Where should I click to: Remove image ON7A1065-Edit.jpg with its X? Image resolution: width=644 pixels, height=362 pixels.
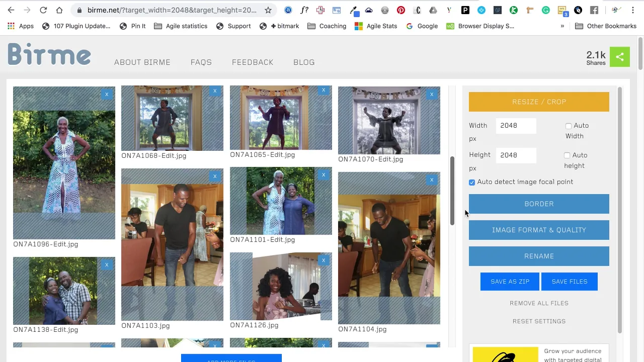324,90
